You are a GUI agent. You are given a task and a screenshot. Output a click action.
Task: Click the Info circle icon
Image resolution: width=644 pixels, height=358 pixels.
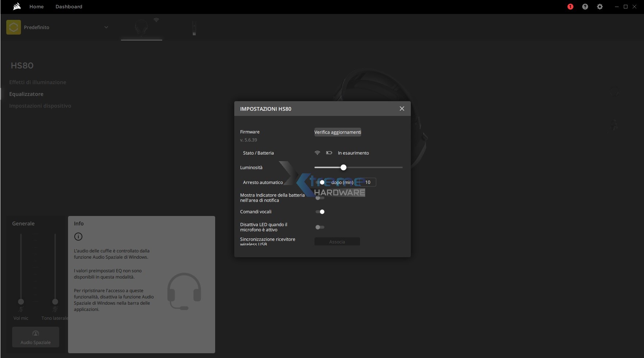point(78,237)
